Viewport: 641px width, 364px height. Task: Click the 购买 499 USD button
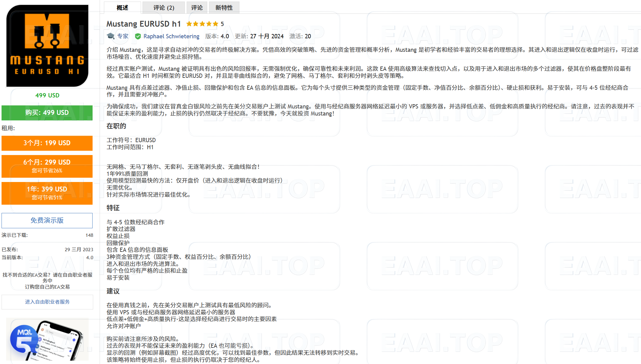click(x=47, y=113)
